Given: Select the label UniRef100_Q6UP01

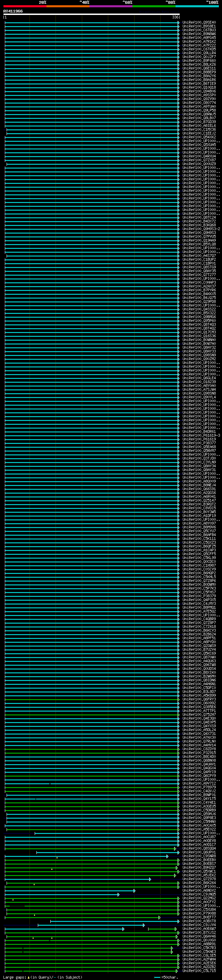Looking at the screenshot, I should (x=199, y=852).
